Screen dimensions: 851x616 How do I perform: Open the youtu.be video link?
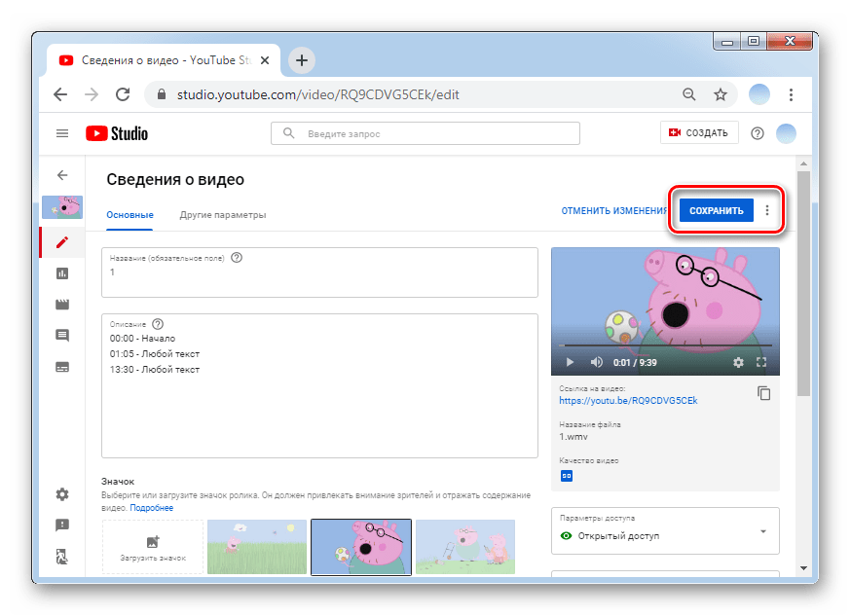[628, 400]
